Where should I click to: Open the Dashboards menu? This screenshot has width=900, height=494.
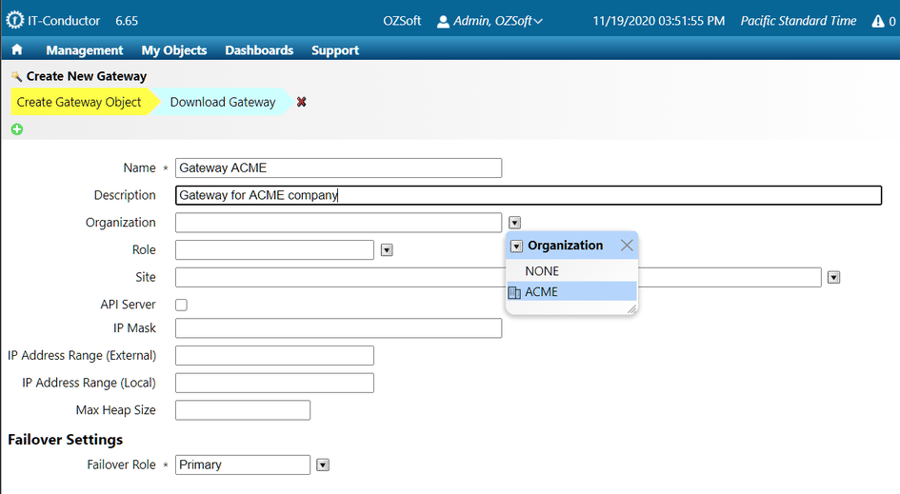[x=259, y=50]
